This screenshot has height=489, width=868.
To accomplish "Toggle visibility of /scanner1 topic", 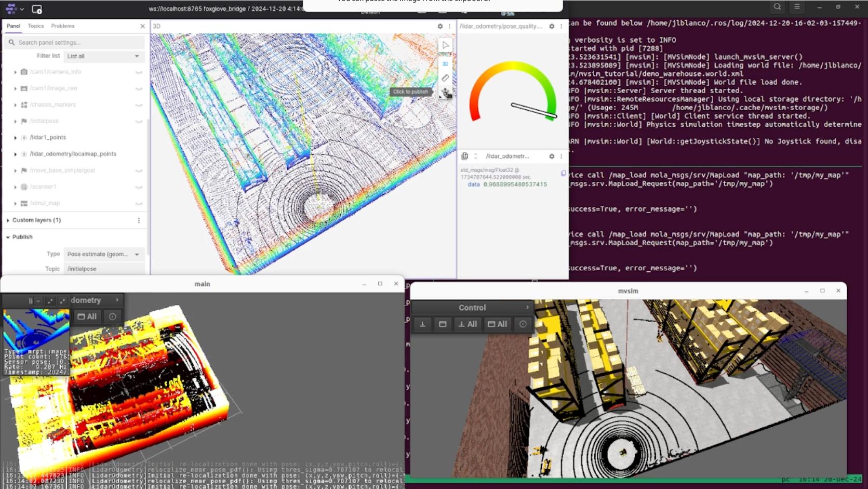I will click(x=139, y=187).
